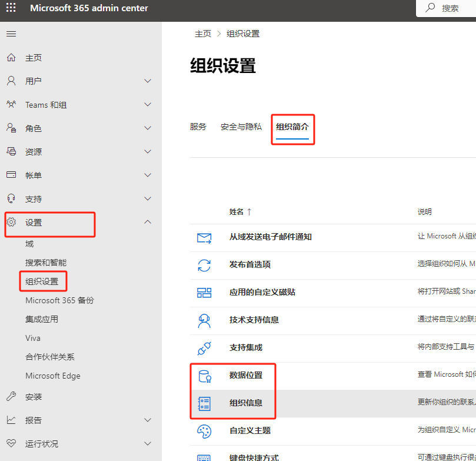Click the gear icon beside 设置
This screenshot has width=476, height=461.
(11, 222)
